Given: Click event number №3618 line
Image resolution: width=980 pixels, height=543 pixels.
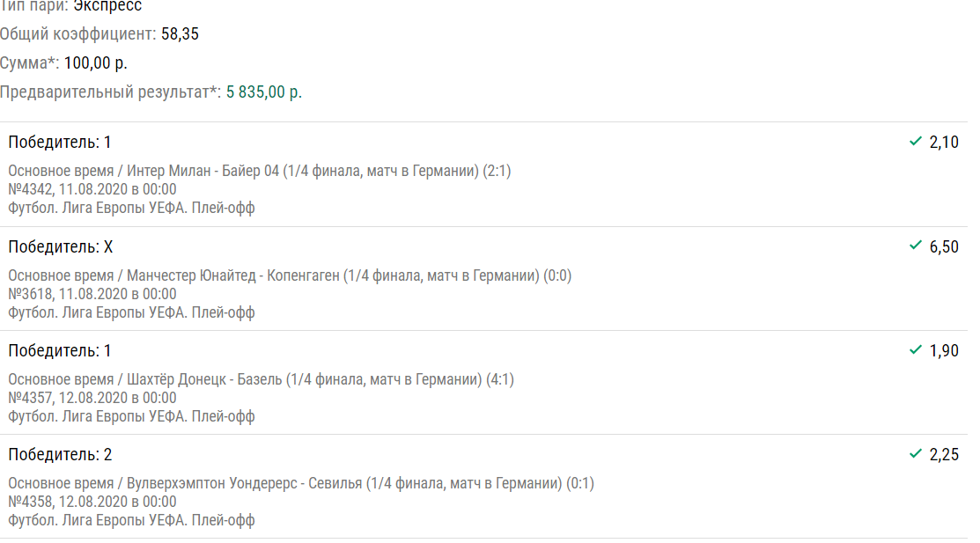Looking at the screenshot, I should tap(92, 294).
